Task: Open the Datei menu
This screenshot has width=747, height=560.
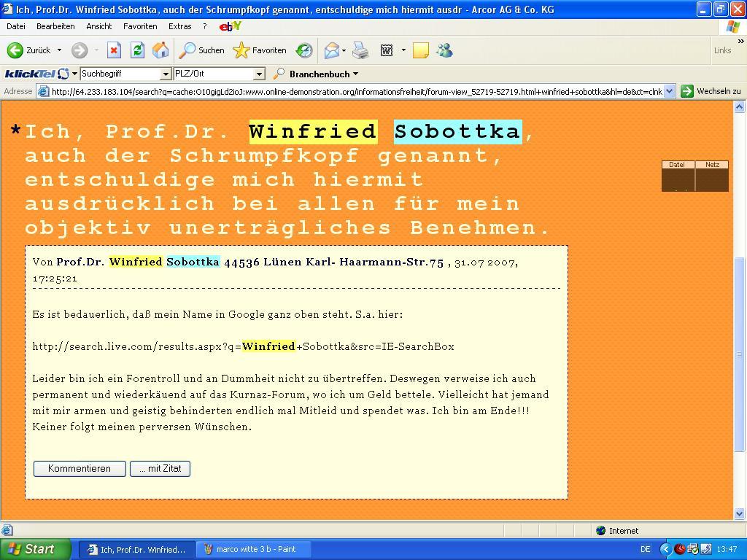Action: pos(16,26)
